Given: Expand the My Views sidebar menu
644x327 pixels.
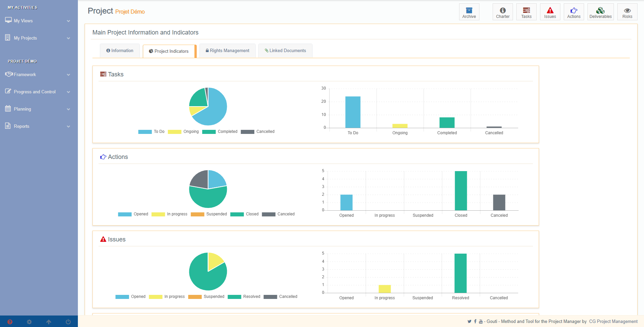Looking at the screenshot, I should click(x=38, y=21).
